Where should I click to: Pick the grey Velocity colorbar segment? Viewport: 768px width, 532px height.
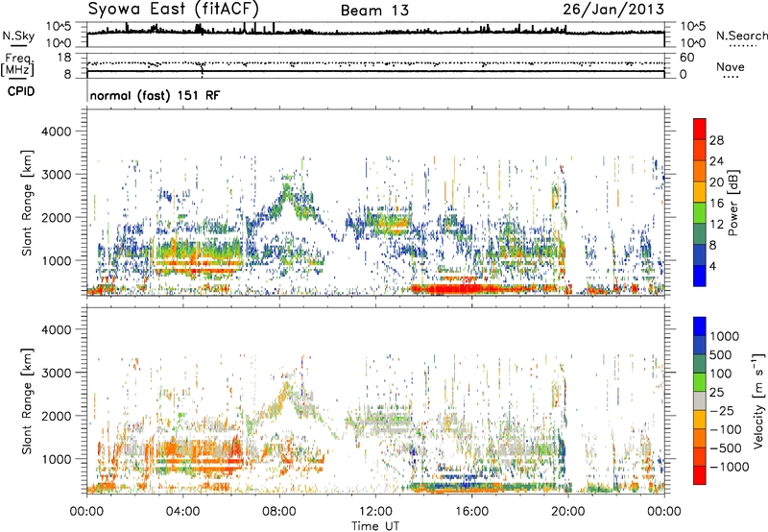pos(700,400)
